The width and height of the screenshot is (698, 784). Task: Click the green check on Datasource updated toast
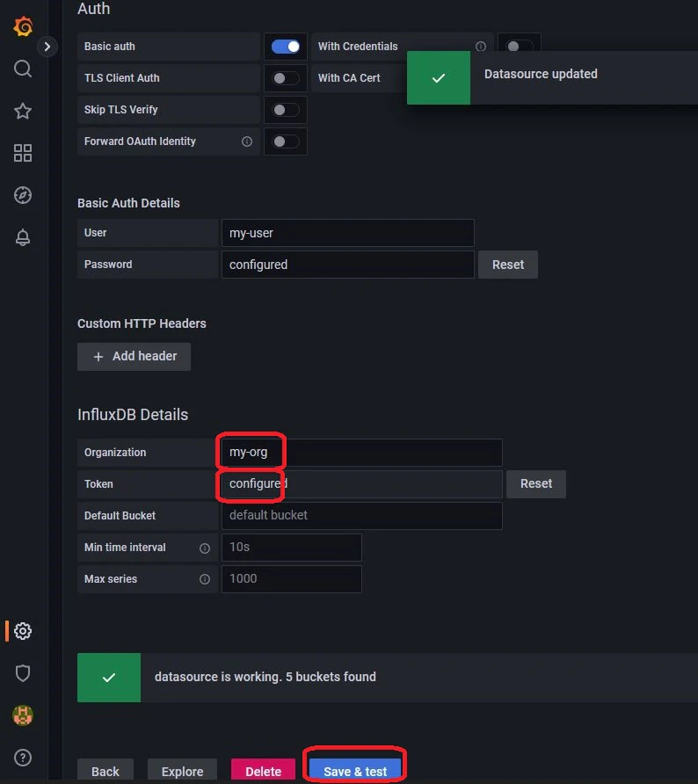(x=439, y=78)
